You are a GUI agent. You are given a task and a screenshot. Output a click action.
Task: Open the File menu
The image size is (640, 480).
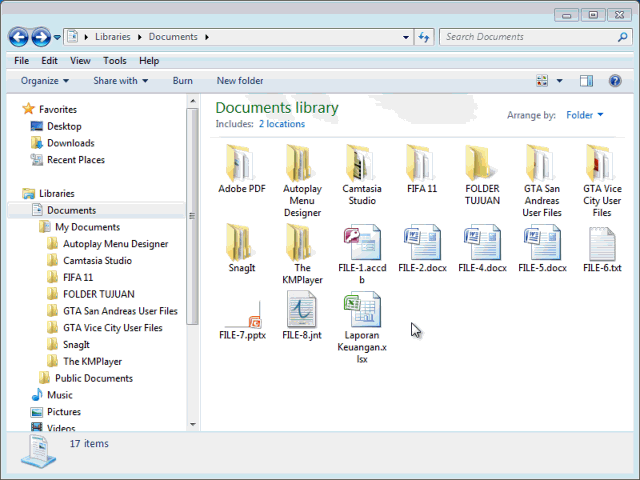(21, 61)
